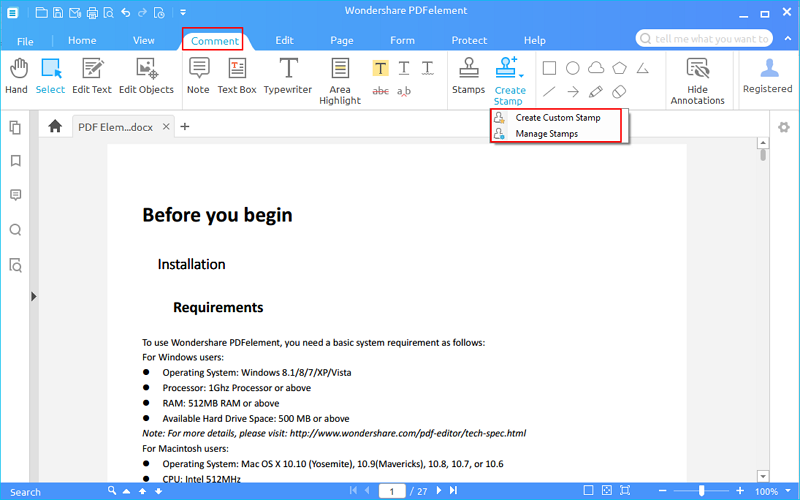Jump to the last page

click(x=453, y=491)
